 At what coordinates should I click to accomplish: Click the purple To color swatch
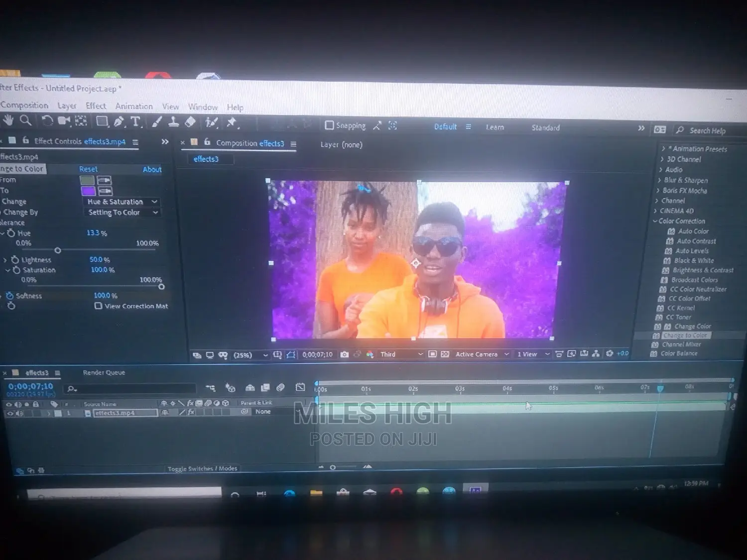point(88,191)
